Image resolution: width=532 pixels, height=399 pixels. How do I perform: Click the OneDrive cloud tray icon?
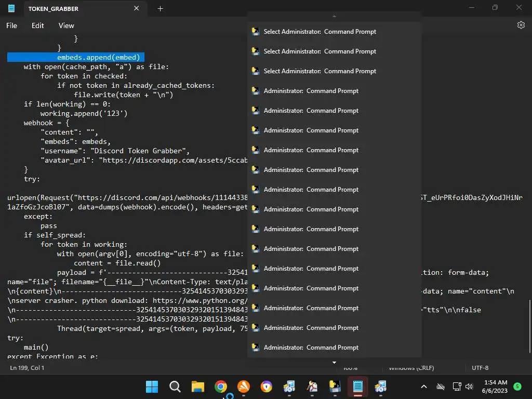441,387
